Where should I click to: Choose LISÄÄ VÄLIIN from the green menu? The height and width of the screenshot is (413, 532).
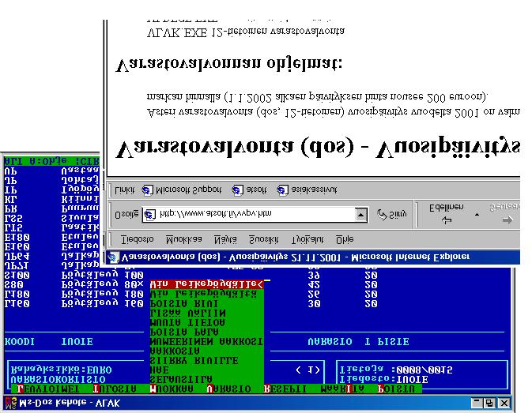coord(206,313)
